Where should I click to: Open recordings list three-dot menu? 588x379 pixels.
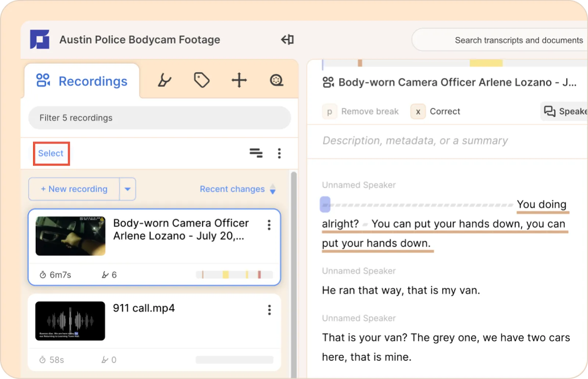(279, 153)
